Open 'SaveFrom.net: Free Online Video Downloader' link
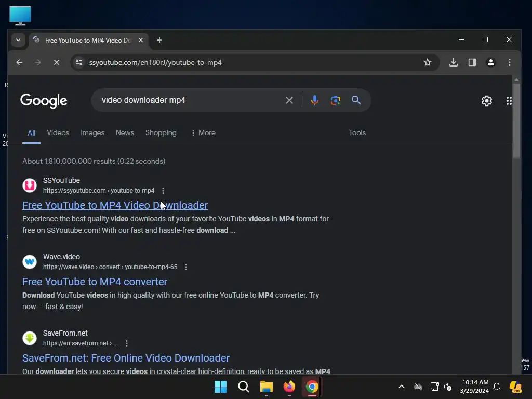Image resolution: width=532 pixels, height=399 pixels. (126, 358)
